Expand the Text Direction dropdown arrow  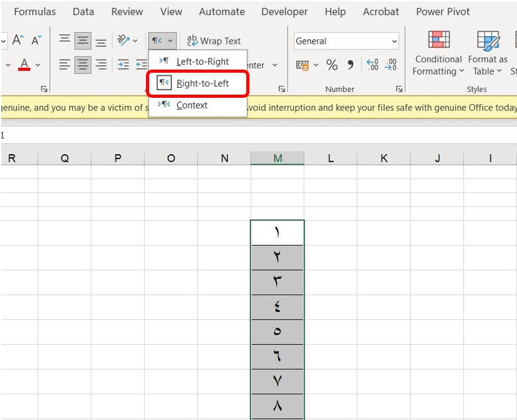(x=170, y=41)
